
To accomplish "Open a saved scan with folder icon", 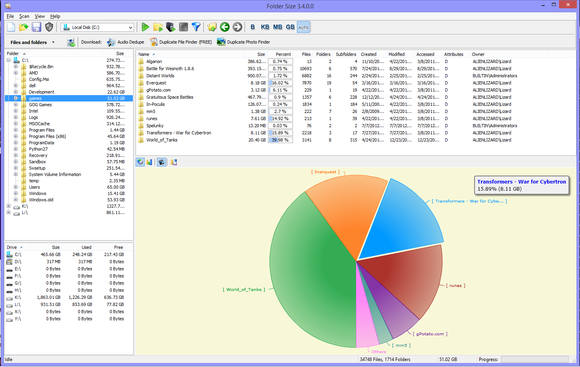I will point(24,27).
